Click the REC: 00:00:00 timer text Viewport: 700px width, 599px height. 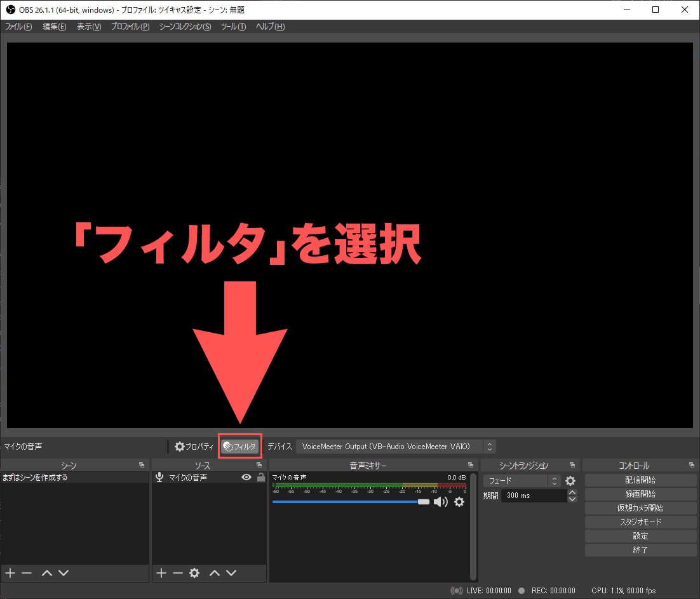553,591
